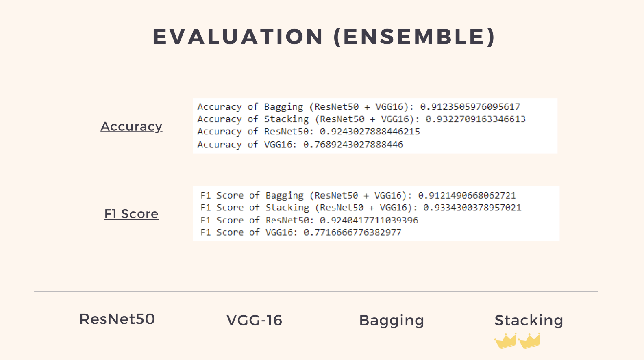The width and height of the screenshot is (644, 360).
Task: Open the underlined F1 Score link
Action: click(131, 214)
